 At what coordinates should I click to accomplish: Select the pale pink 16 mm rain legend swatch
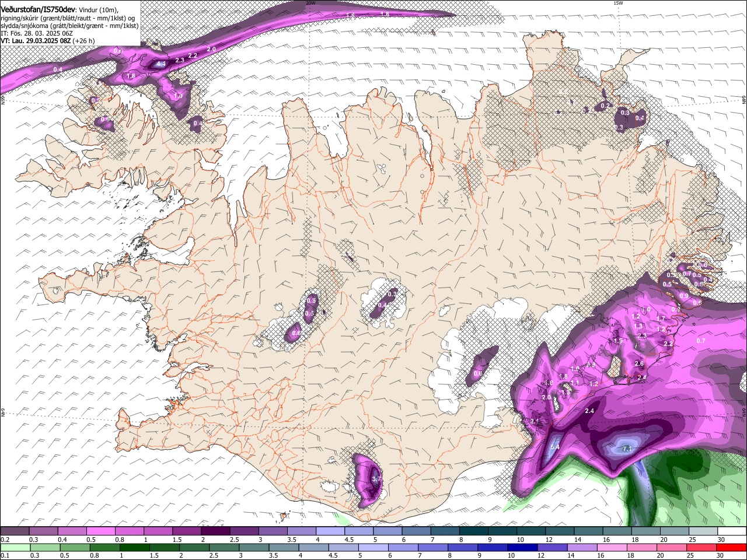point(612,547)
